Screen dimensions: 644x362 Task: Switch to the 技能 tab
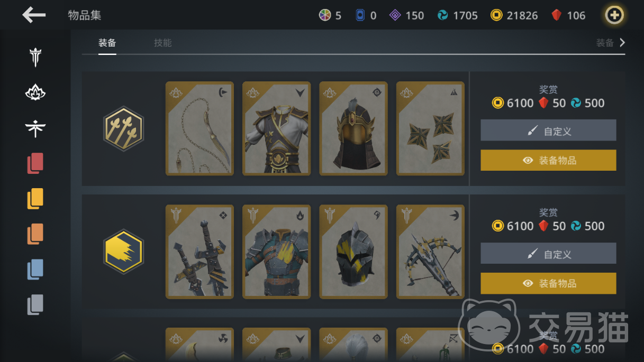pos(163,43)
